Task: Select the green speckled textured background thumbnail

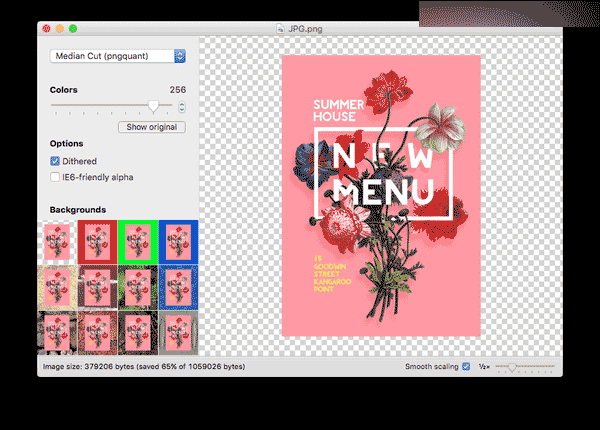Action: [138, 287]
